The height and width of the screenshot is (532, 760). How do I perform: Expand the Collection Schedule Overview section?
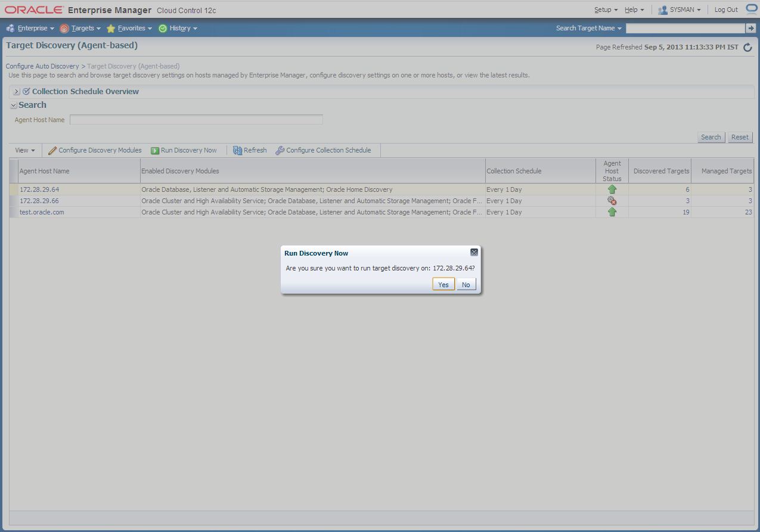coord(17,92)
